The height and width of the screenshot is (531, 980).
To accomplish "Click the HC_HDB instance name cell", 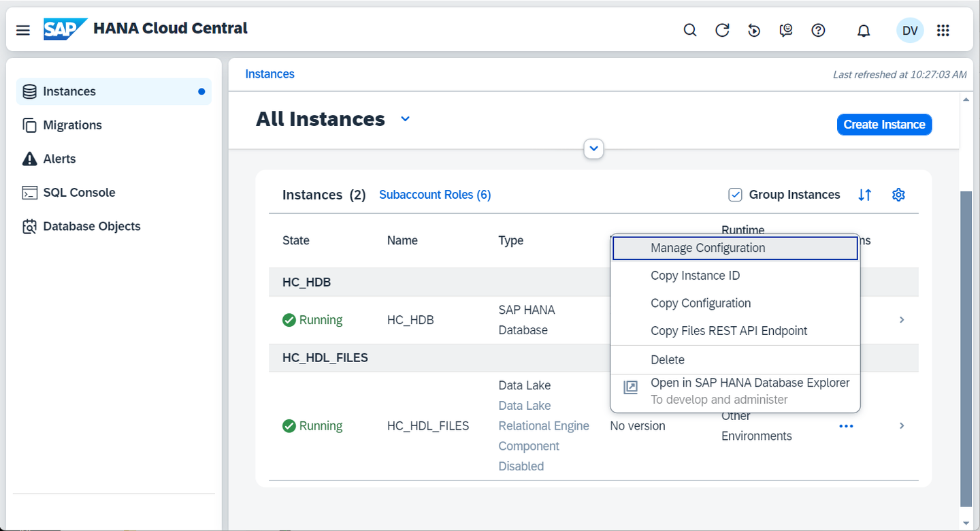I will point(410,320).
